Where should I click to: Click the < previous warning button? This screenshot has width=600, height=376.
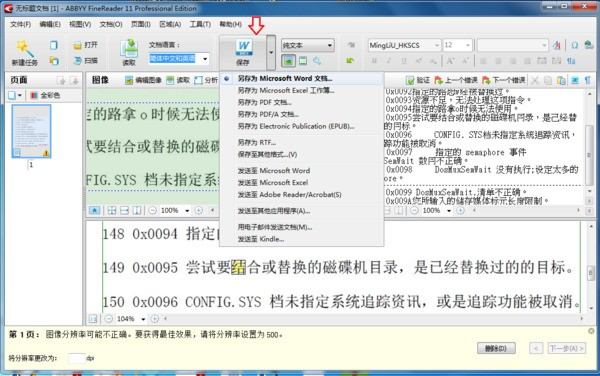(536, 348)
